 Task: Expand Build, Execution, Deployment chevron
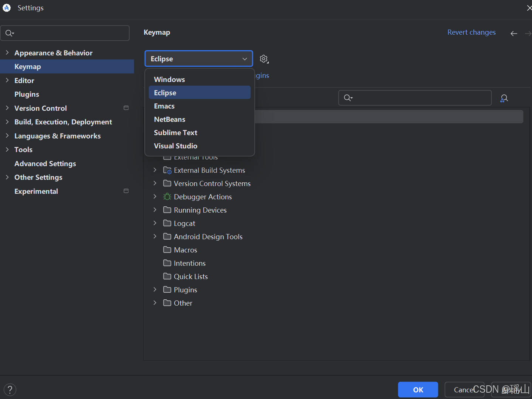click(7, 122)
